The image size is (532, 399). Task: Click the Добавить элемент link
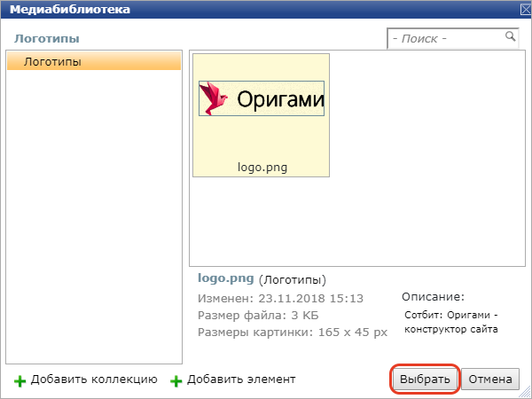tap(241, 379)
